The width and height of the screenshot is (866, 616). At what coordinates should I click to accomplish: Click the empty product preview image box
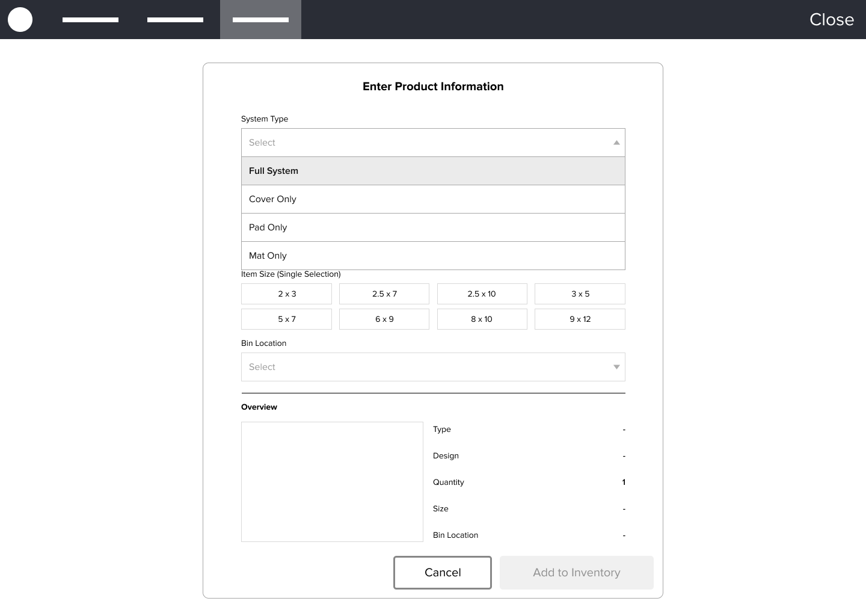click(x=332, y=482)
